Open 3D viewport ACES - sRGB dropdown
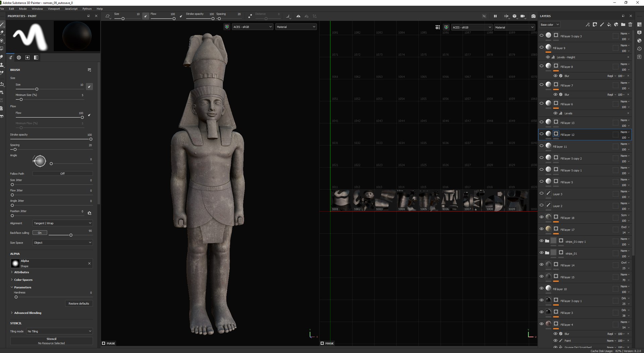The image size is (644, 353). tap(252, 27)
